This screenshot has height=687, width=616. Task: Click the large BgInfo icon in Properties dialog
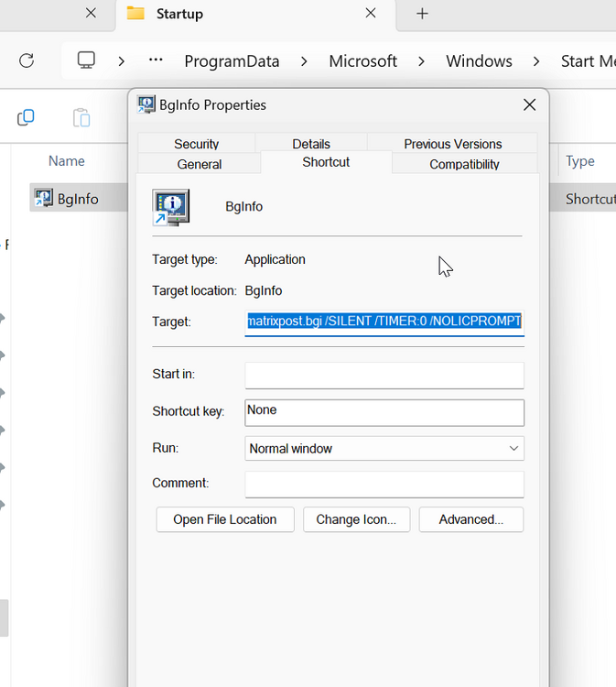[x=171, y=207]
